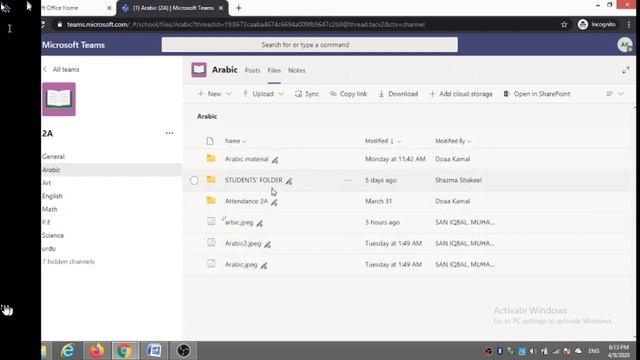Open Chrome menu three dots
Screen dimensions: 640x360
point(629,24)
